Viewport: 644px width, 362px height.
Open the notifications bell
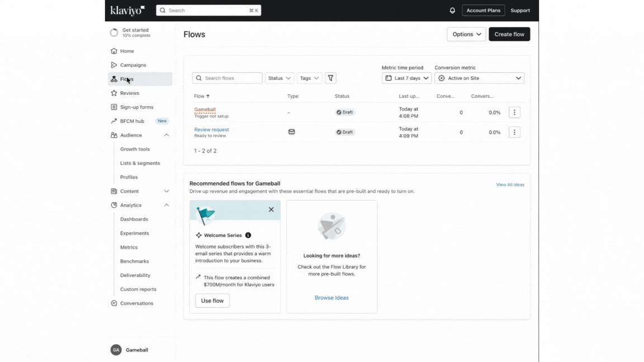tap(452, 10)
